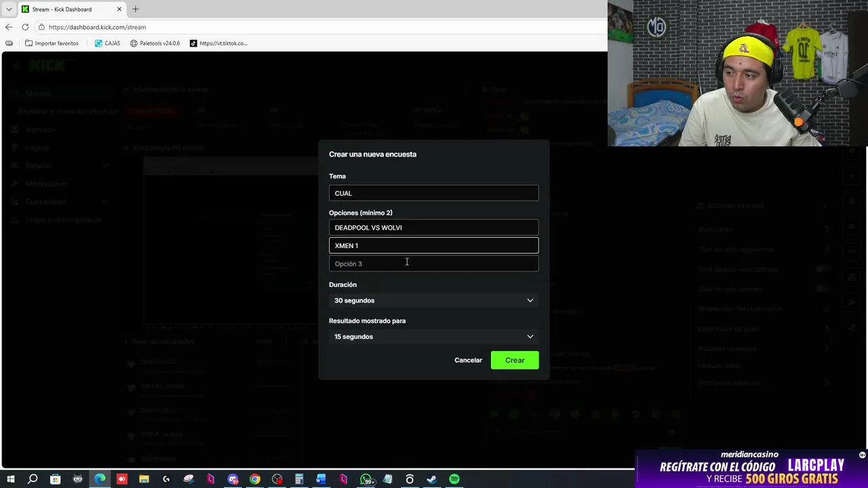Open File Explorer from taskbar
868x488 pixels.
coord(144,479)
